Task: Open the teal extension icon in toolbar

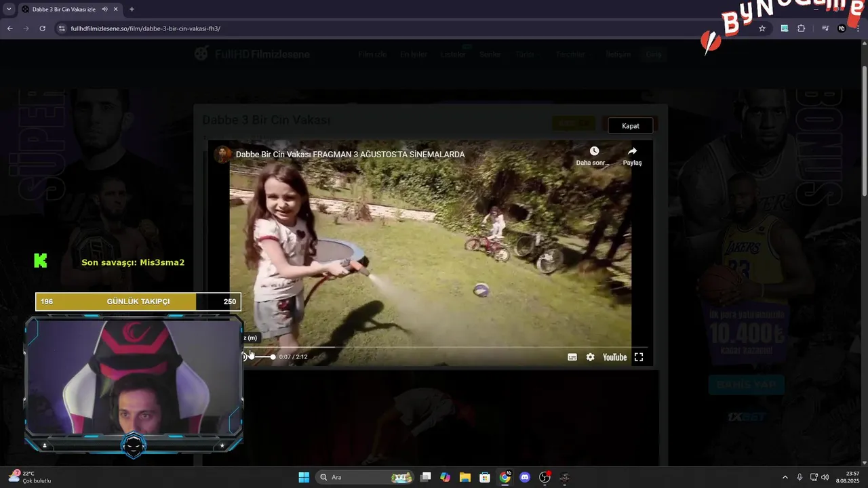Action: point(785,28)
